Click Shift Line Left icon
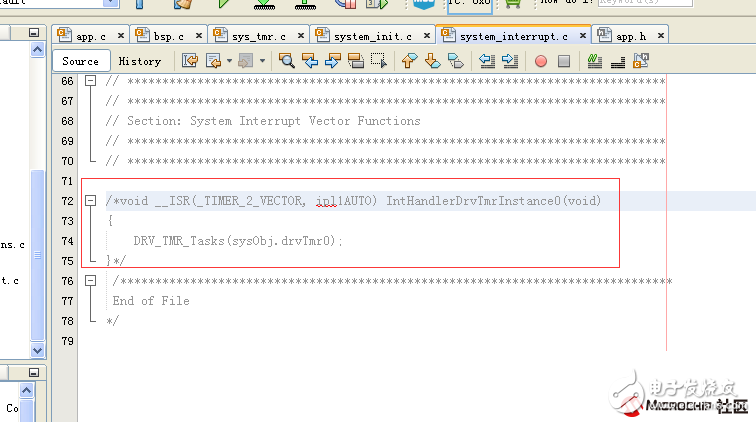The width and height of the screenshot is (756, 422). [487, 61]
